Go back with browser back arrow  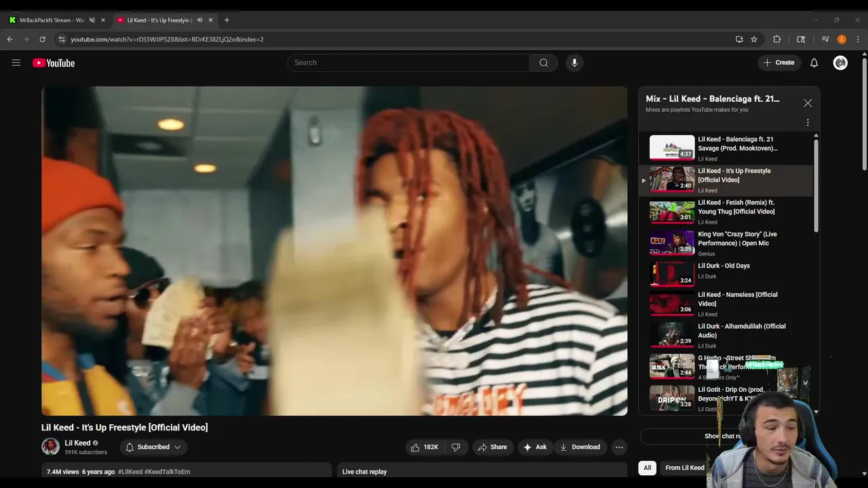coord(10,39)
